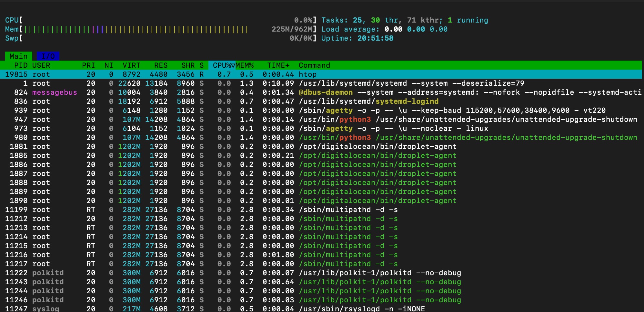Click the Command column header
Viewport: 644px width, 312px height.
[x=314, y=65]
